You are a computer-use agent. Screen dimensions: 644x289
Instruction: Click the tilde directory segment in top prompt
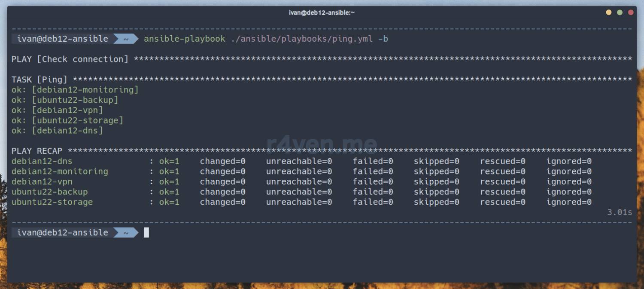(x=126, y=39)
